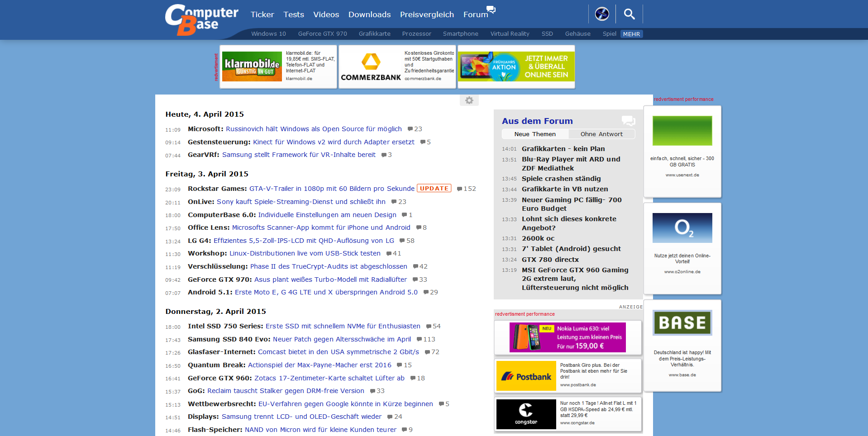Open the Videos section
Screen dimensions: 868x436
pyautogui.click(x=326, y=14)
